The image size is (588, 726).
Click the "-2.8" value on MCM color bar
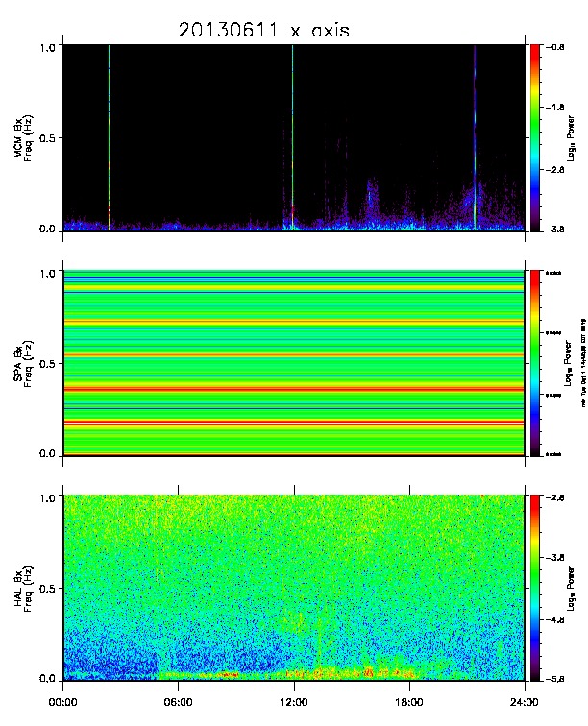click(x=554, y=169)
